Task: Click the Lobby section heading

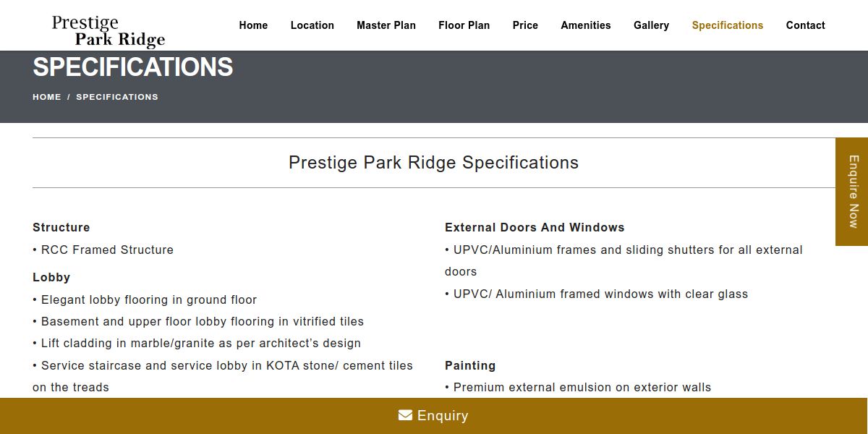Action: pyautogui.click(x=51, y=277)
